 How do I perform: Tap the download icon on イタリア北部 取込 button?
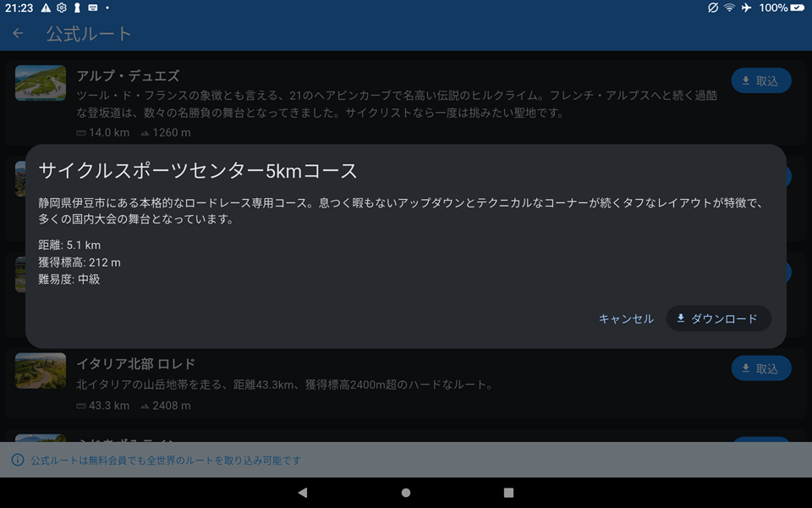click(x=745, y=368)
